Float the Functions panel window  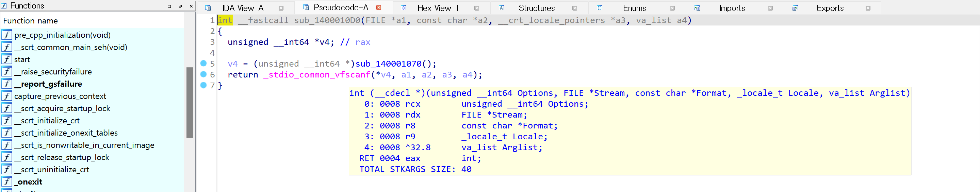click(x=180, y=6)
